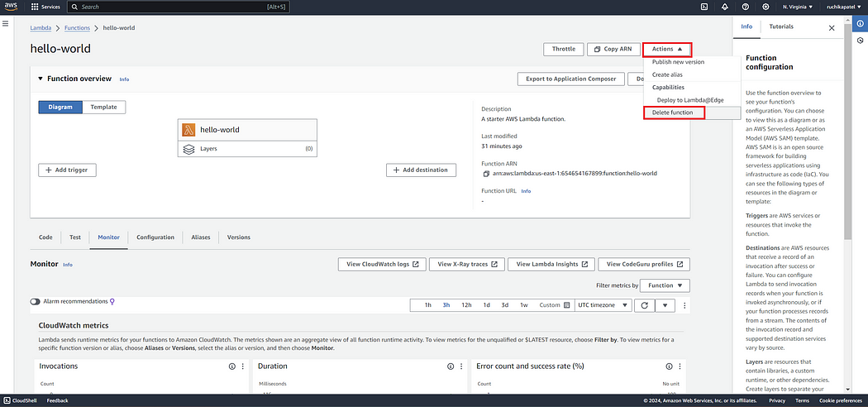Collapse the Actions dropdown
The image size is (868, 407).
point(667,50)
